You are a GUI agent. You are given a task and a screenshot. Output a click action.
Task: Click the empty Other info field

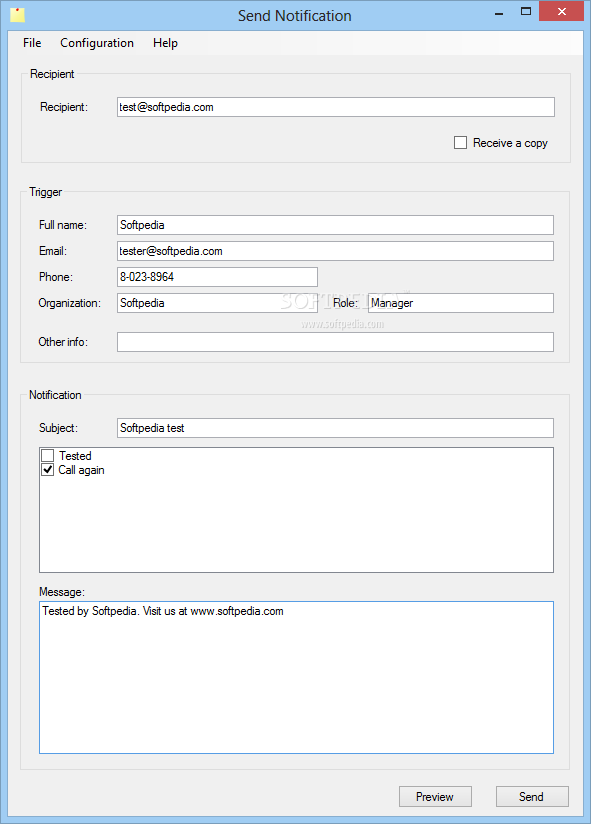(x=335, y=342)
